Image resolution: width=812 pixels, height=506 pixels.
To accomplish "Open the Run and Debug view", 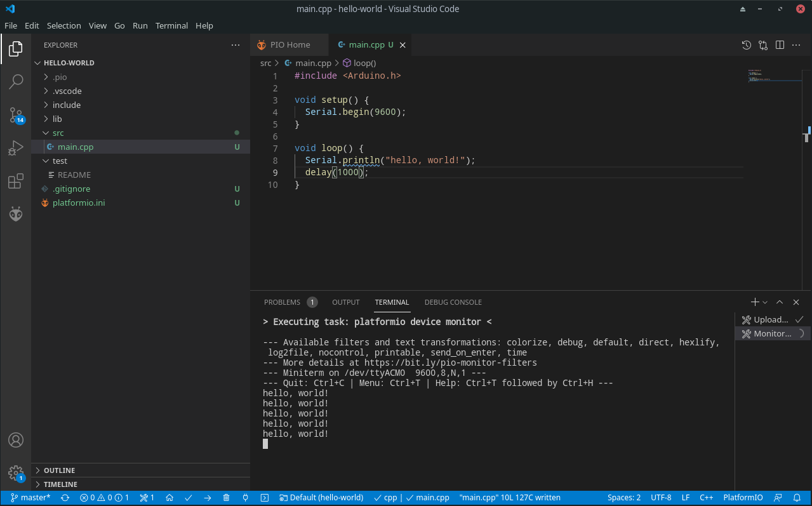I will pos(16,149).
